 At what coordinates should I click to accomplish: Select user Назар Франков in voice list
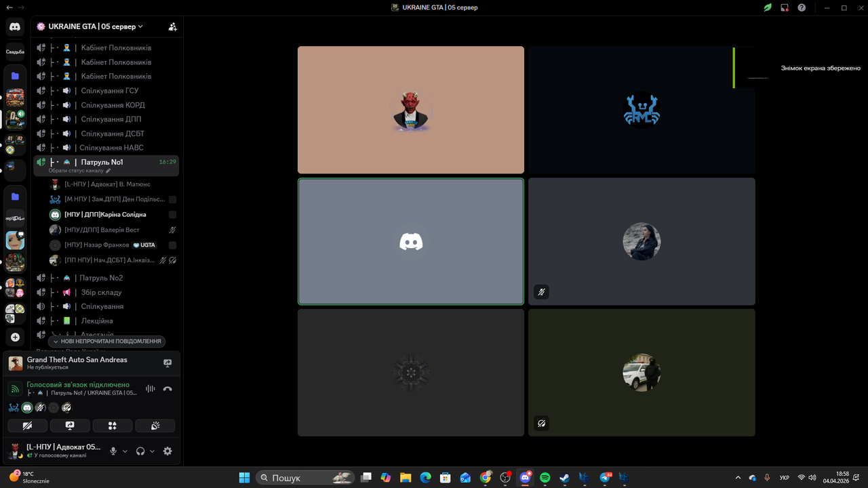(x=113, y=245)
